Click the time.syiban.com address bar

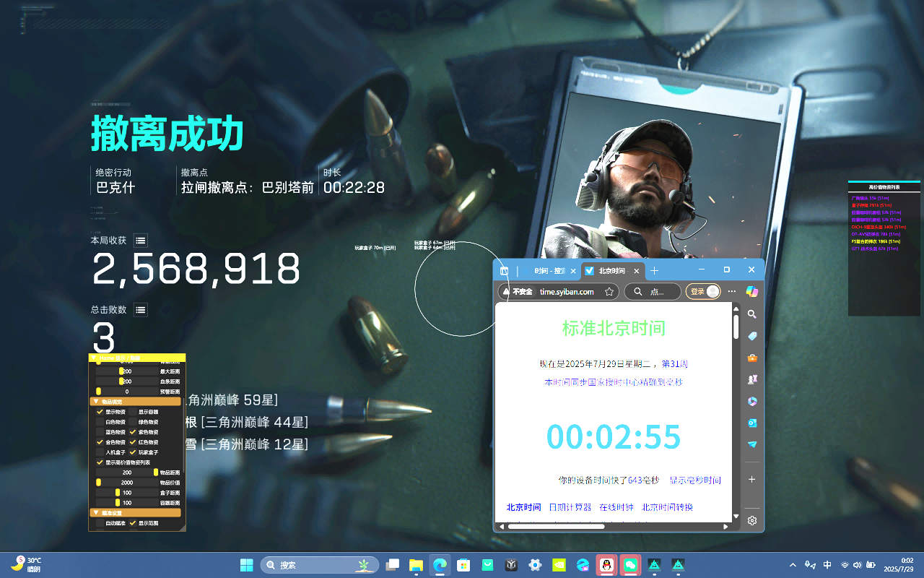(567, 292)
